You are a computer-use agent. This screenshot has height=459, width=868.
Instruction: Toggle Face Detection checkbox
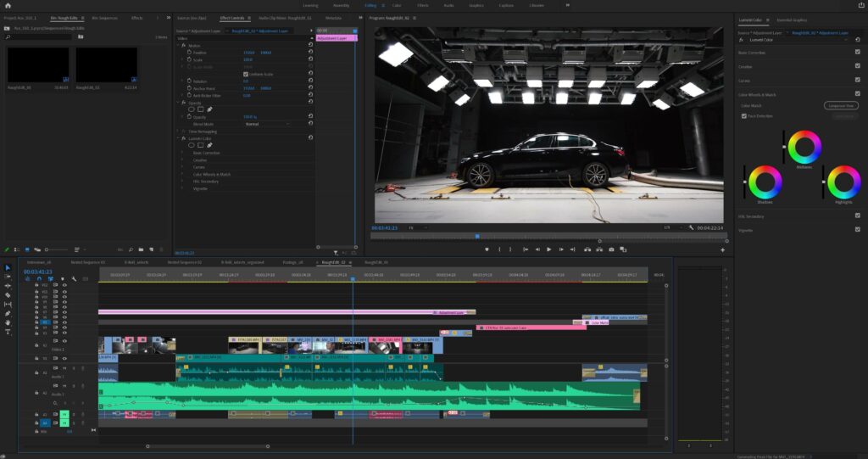click(744, 116)
